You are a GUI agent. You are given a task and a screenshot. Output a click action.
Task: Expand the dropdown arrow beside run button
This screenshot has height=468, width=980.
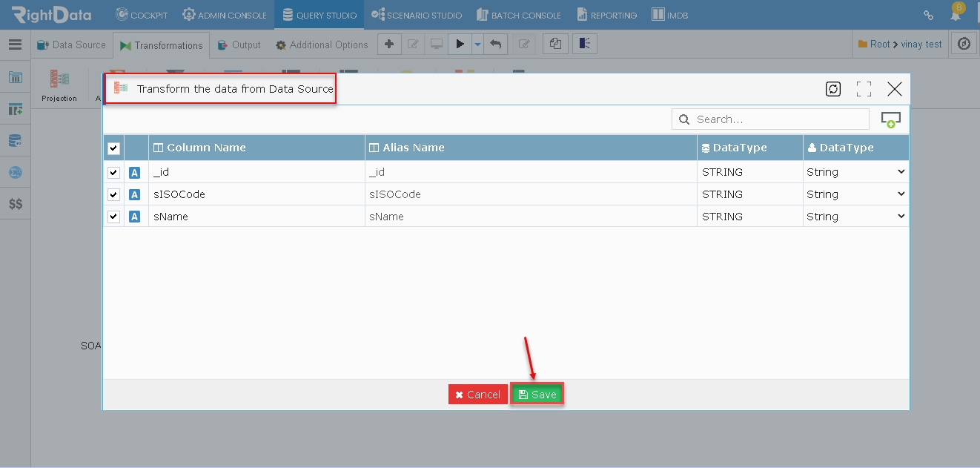[x=478, y=45]
